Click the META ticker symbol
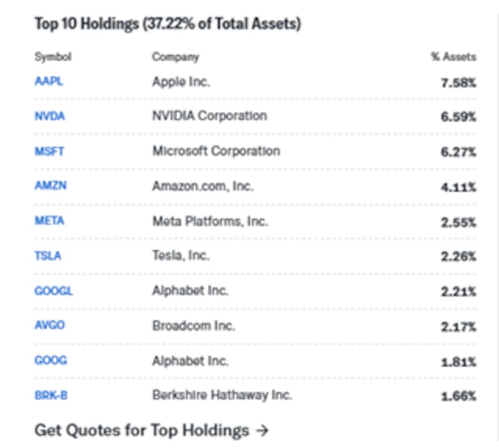The height and width of the screenshot is (448, 499). pos(49,221)
